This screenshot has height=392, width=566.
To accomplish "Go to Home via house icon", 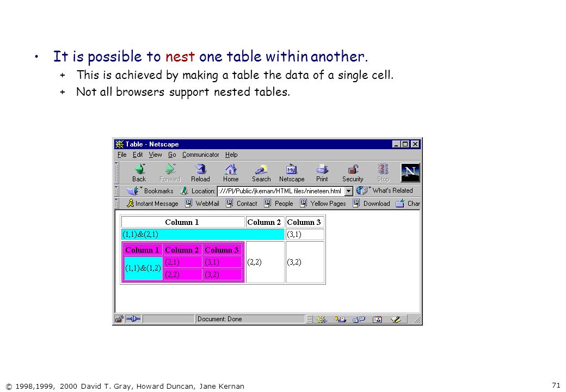I will 231,169.
